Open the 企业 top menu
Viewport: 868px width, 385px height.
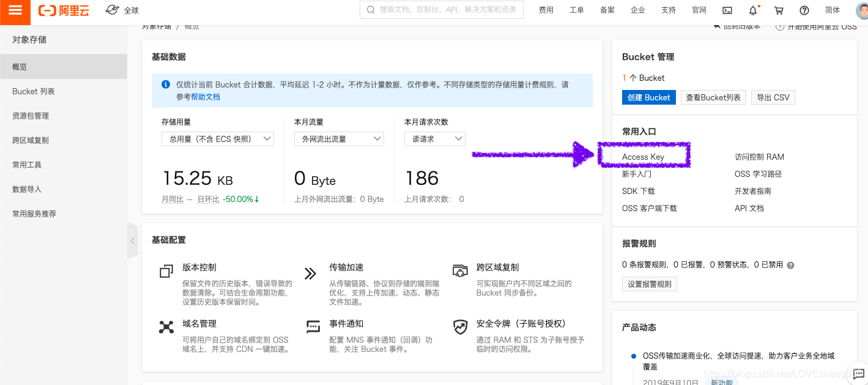638,10
